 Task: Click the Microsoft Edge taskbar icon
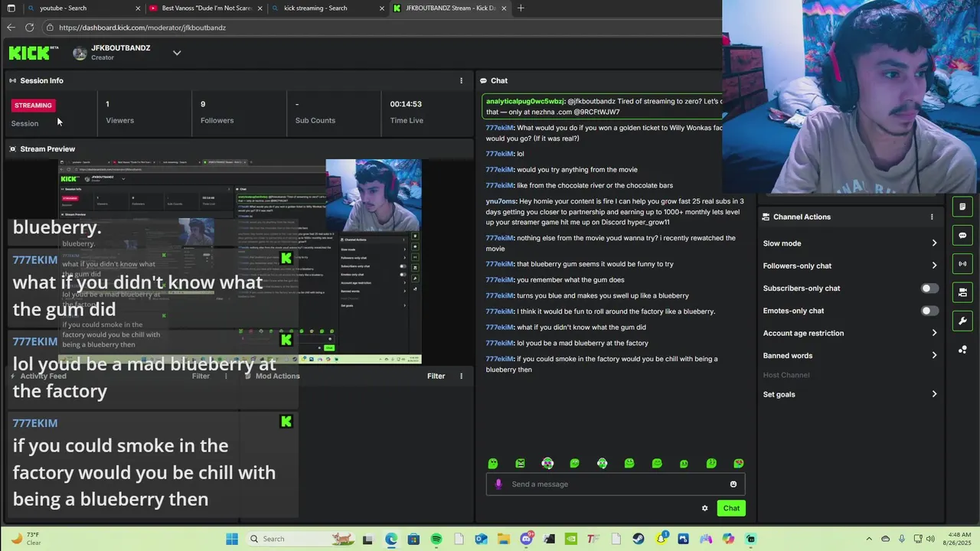pyautogui.click(x=391, y=539)
